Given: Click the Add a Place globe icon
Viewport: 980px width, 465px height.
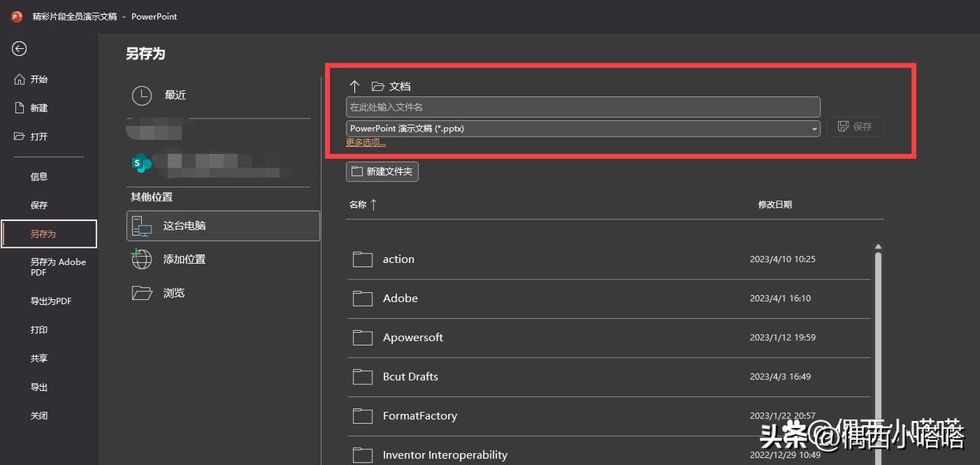Looking at the screenshot, I should (x=141, y=259).
